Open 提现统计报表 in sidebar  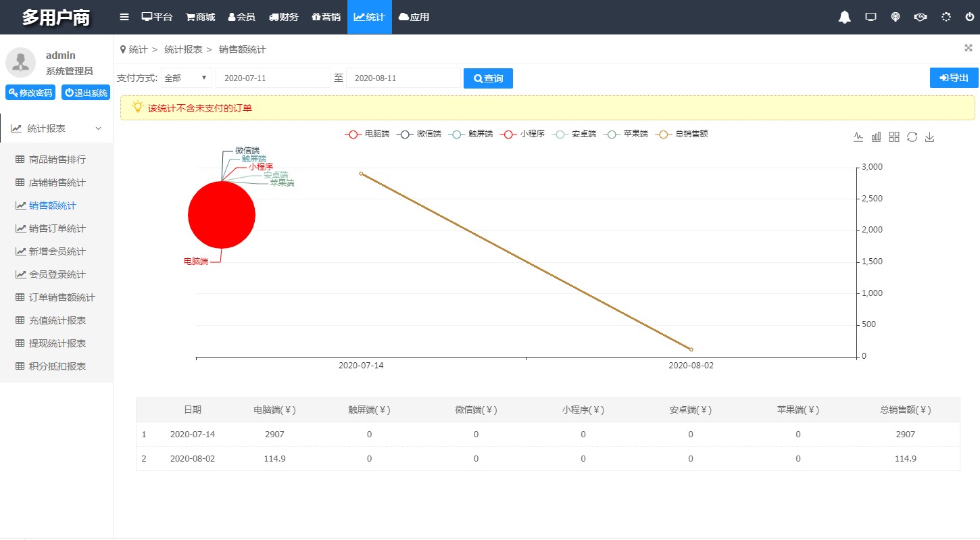[57, 343]
